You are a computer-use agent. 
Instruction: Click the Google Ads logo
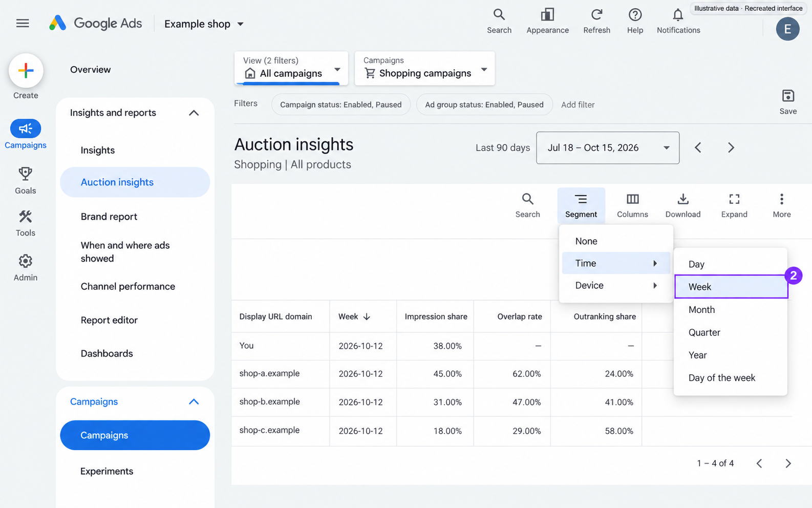pyautogui.click(x=95, y=23)
